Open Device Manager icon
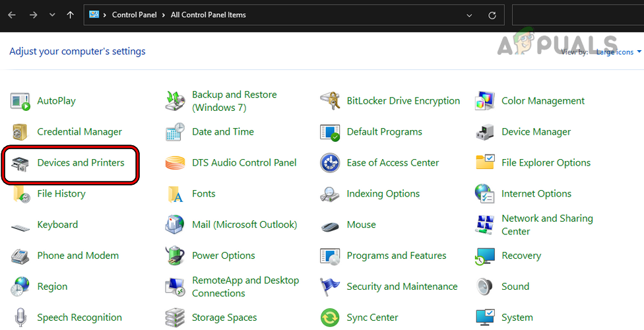Image resolution: width=644 pixels, height=330 pixels. coord(485,132)
